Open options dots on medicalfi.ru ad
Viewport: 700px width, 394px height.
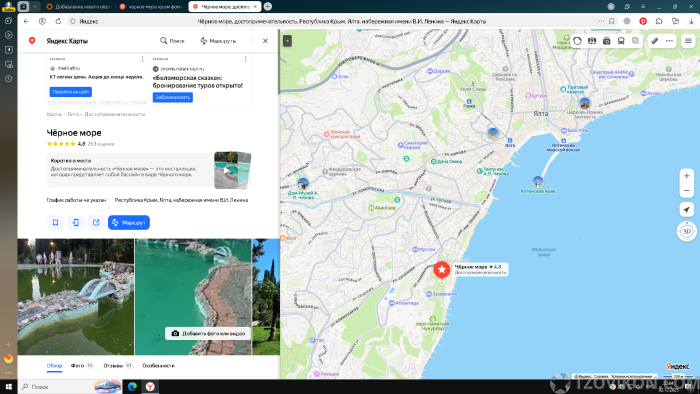[142, 59]
